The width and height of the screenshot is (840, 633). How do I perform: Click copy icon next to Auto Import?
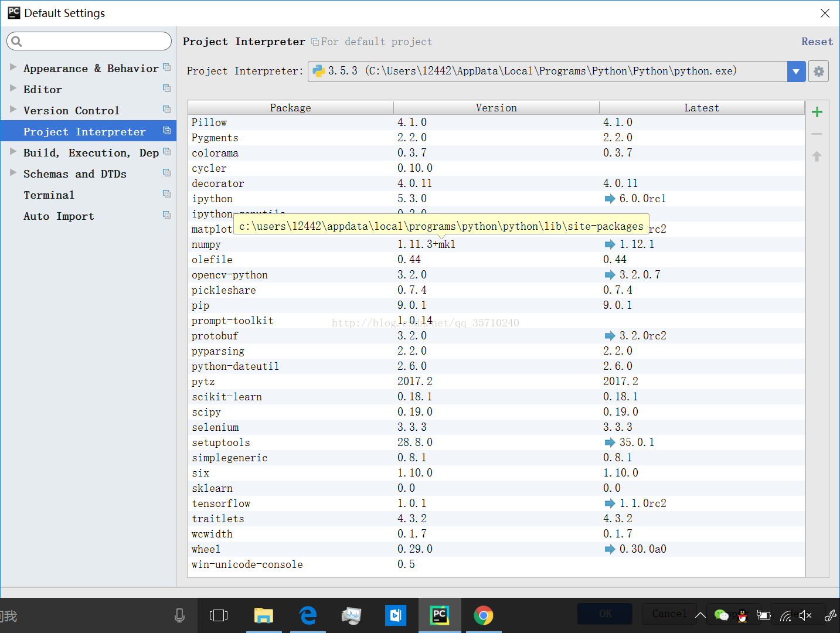(167, 215)
